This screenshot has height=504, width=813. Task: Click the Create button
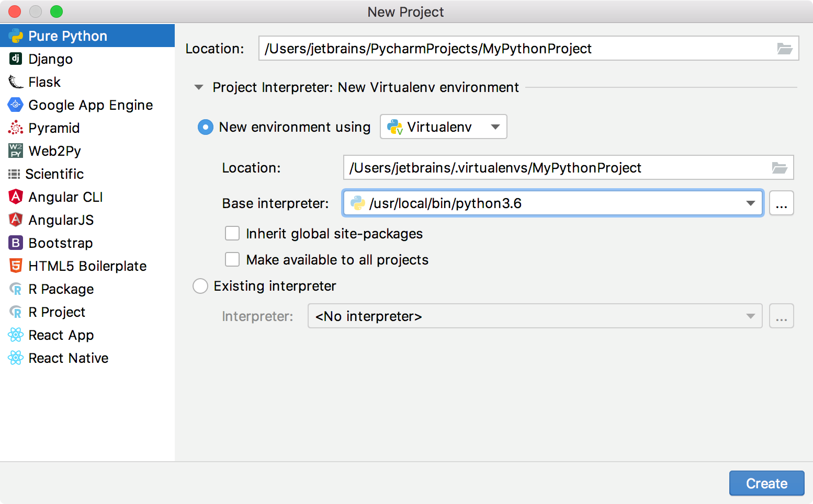click(766, 483)
